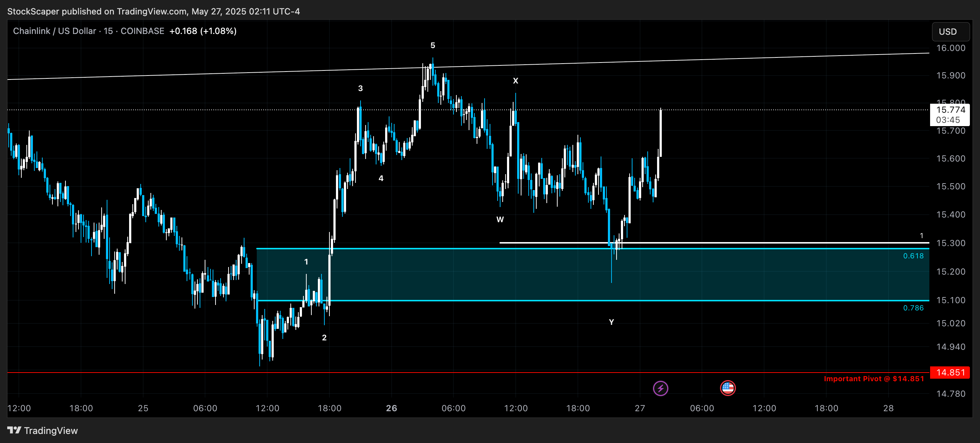Click the label 1 above the white line

(921, 235)
